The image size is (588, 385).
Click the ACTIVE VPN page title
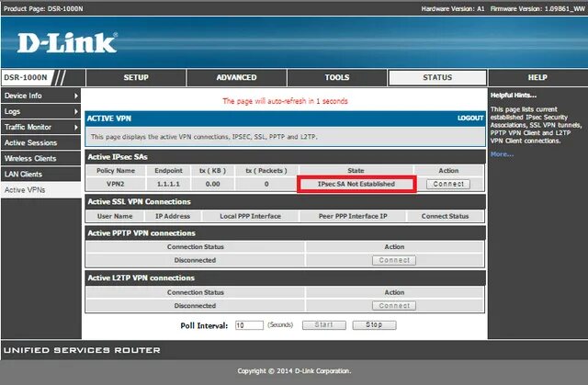pyautogui.click(x=109, y=119)
